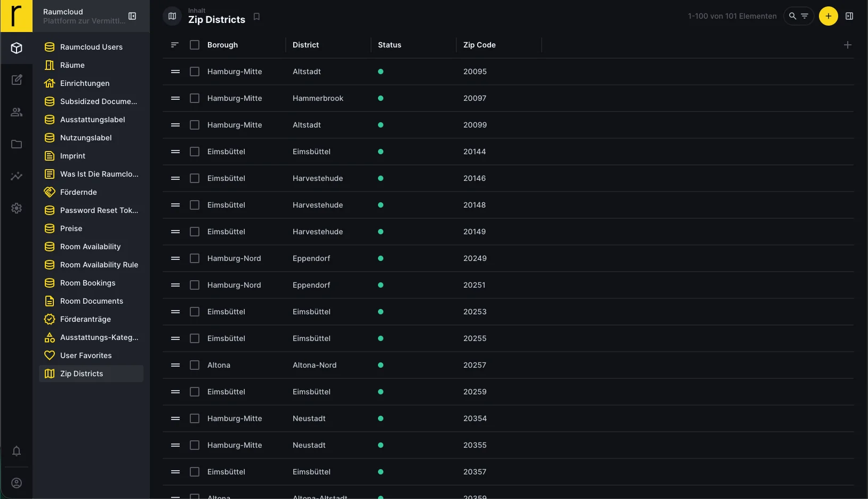This screenshot has width=868, height=499.
Task: Open Ausstattungslabel collection
Action: (x=91, y=120)
